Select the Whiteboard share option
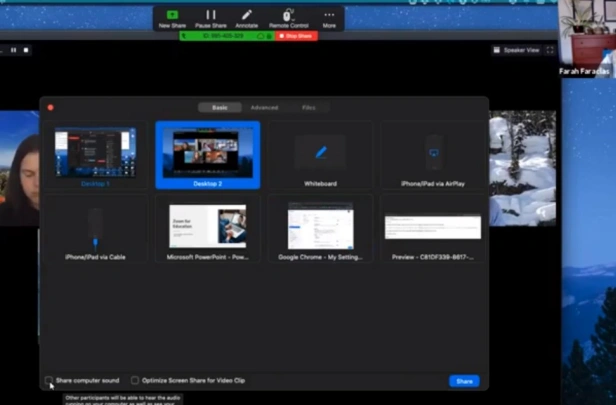Image resolution: width=616 pixels, height=405 pixels. coord(320,155)
